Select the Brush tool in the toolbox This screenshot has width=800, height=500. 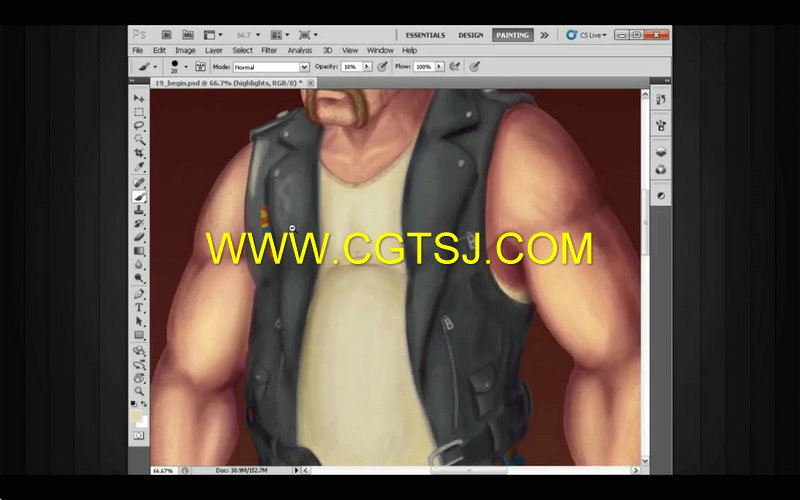(x=139, y=196)
